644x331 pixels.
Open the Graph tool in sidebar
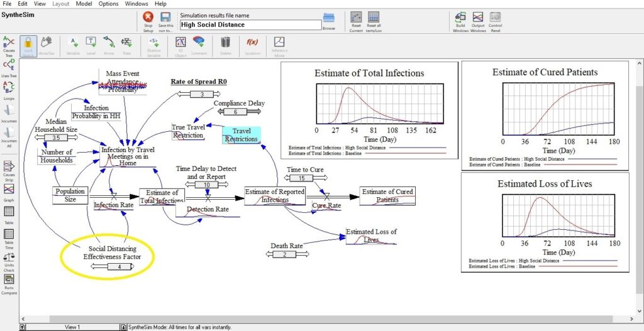pos(9,188)
